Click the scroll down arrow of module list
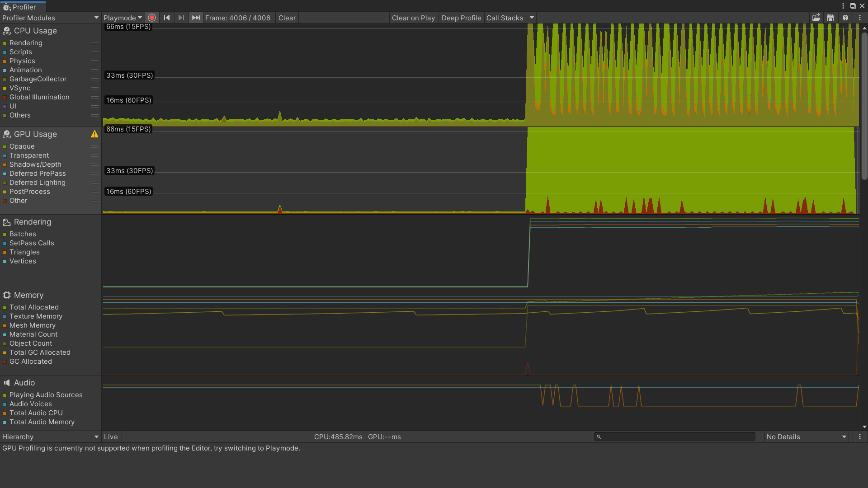Screen dimensions: 868x488 [864, 427]
